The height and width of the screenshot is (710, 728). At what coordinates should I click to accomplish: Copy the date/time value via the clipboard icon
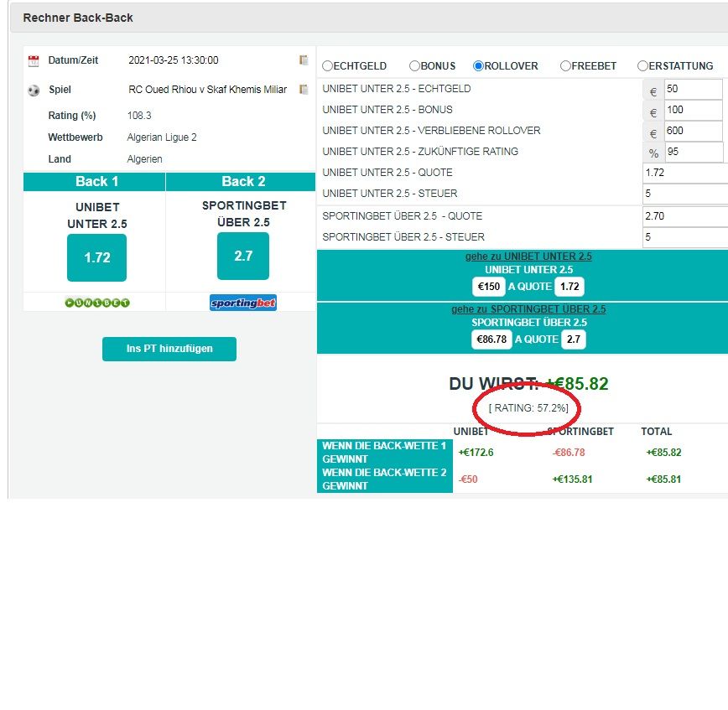pos(304,60)
